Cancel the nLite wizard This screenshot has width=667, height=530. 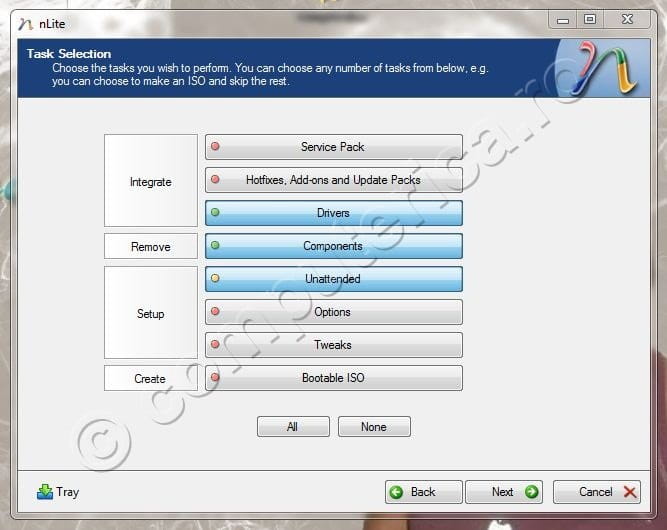[597, 492]
